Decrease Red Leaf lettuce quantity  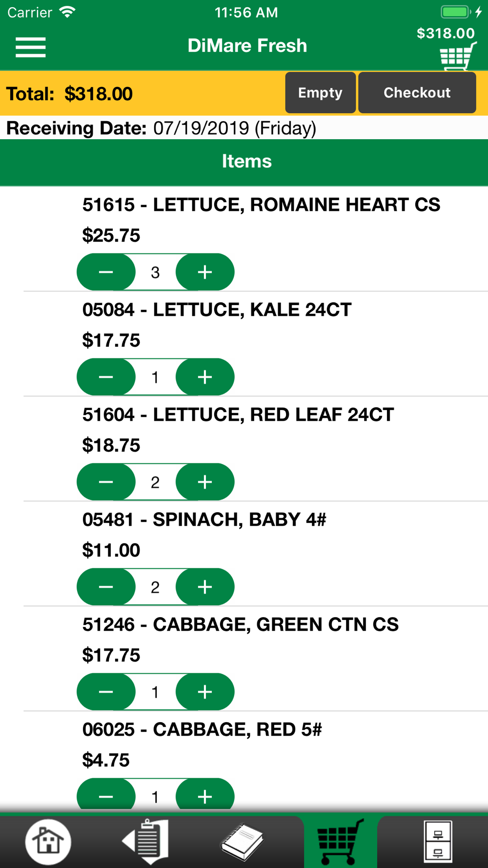pyautogui.click(x=106, y=482)
